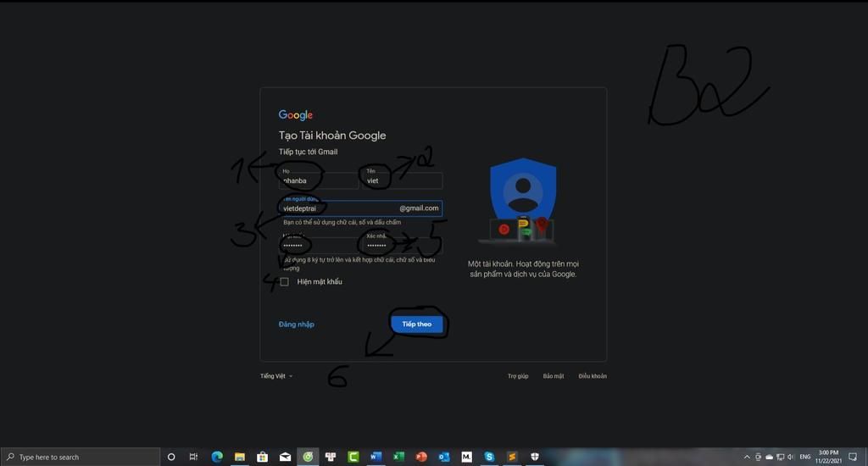Viewport: 868px width, 466px height.
Task: Switch to the Cốc Cốc browser taskbar icon
Action: point(308,457)
